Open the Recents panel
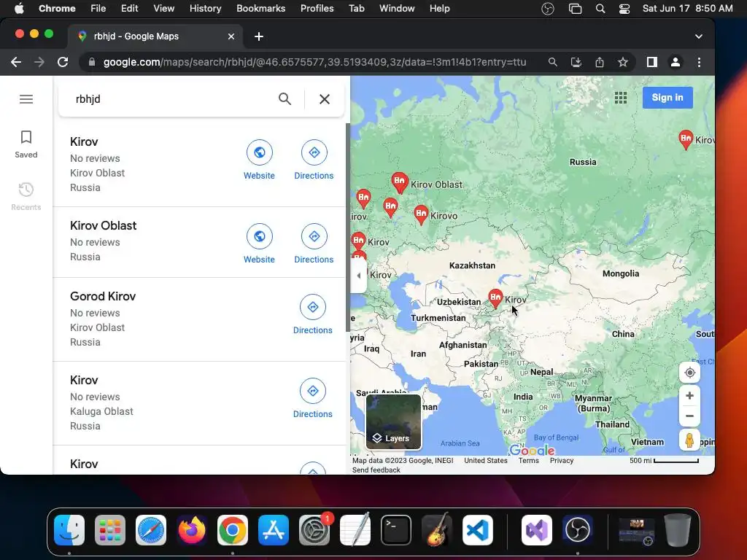This screenshot has width=747, height=560. point(26,197)
